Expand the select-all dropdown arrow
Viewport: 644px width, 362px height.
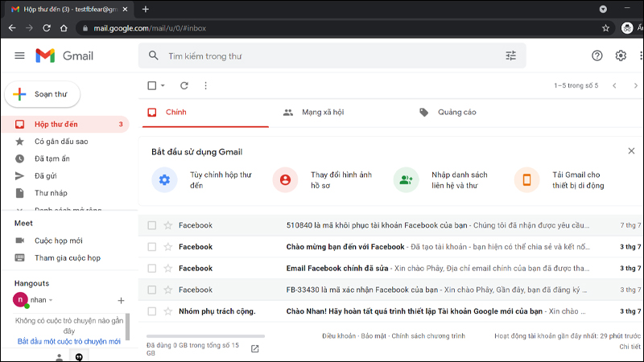163,85
